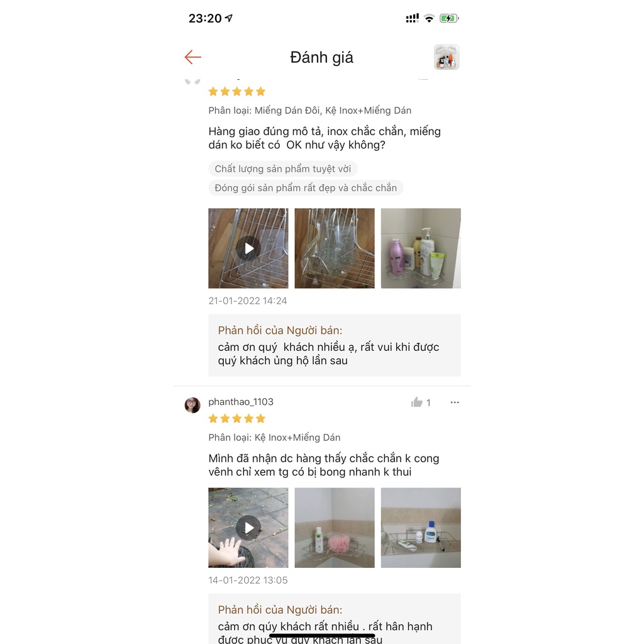View the plastic-wrapped rack photo
The image size is (644, 644).
335,248
